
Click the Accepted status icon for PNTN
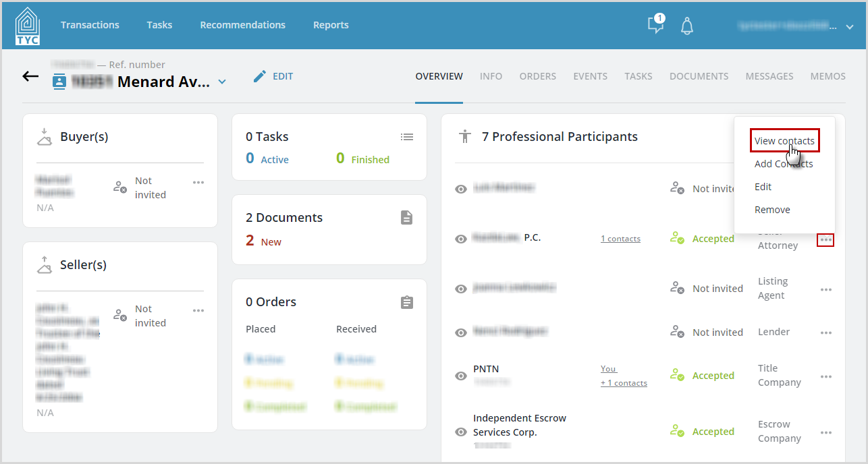click(x=677, y=375)
